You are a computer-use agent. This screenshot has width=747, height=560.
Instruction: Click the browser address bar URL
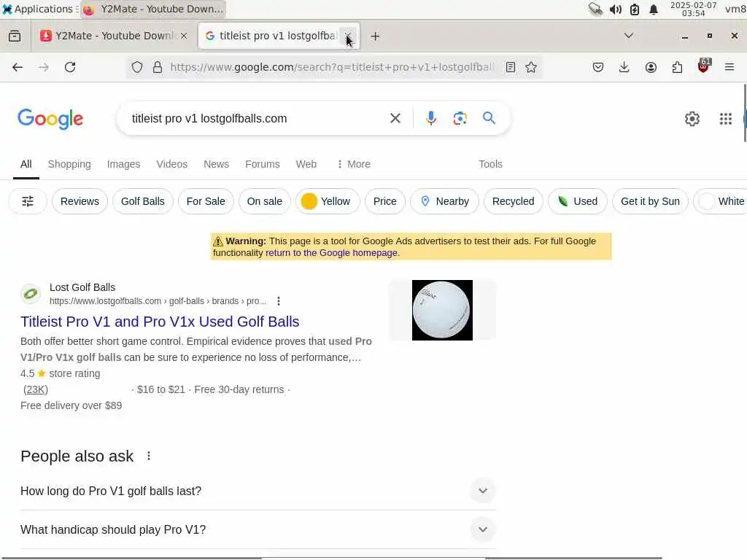pyautogui.click(x=332, y=67)
